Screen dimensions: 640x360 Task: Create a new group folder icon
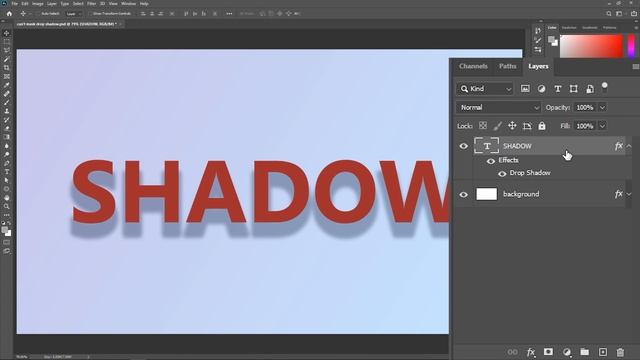(584, 352)
